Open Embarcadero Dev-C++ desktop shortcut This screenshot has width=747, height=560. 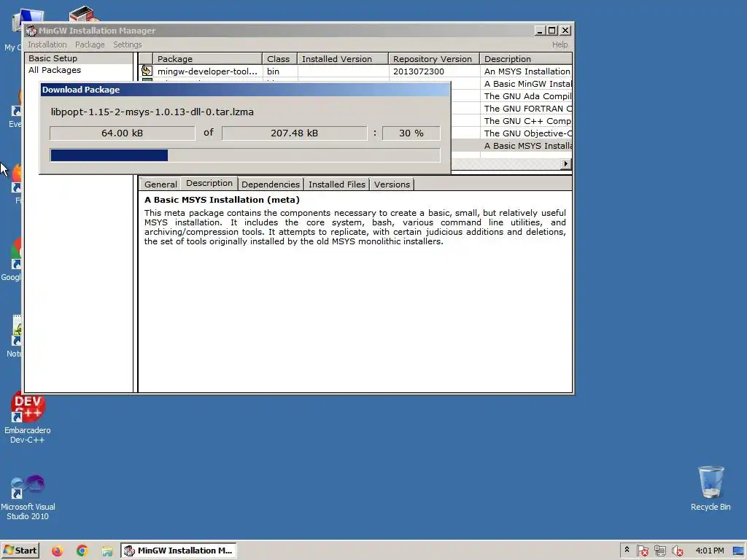tap(27, 418)
